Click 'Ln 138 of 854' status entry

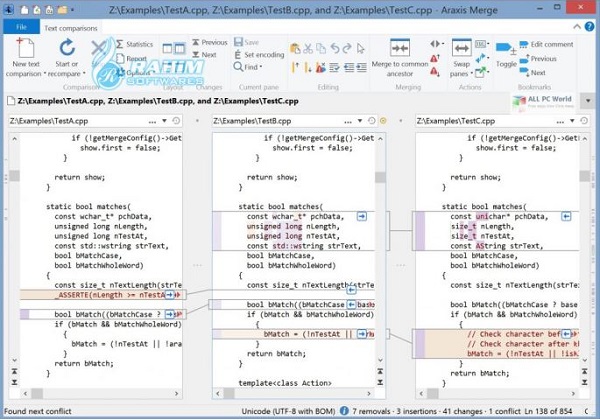click(548, 411)
